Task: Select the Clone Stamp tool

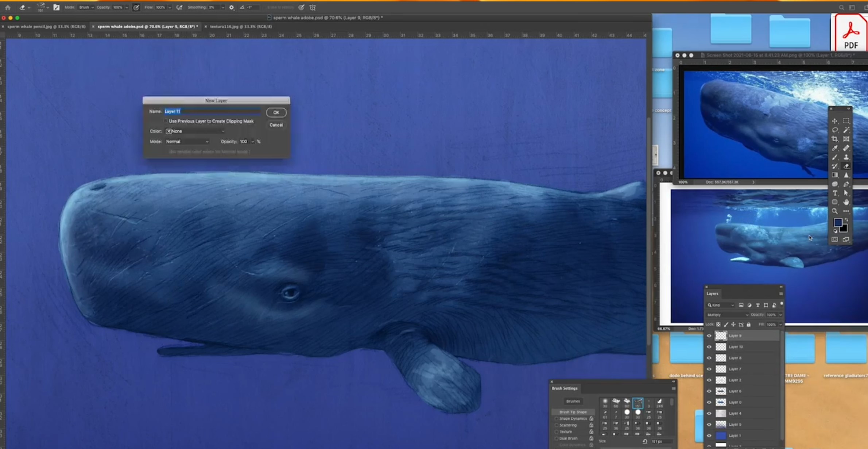Action: point(846,157)
